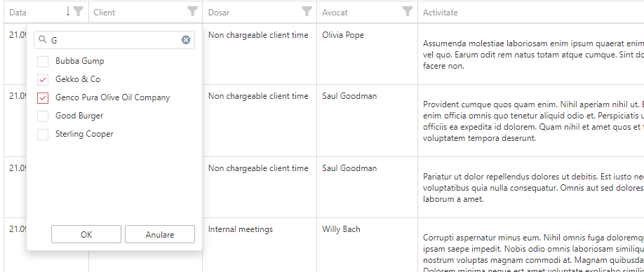Open the Dosar column filter funnel
This screenshot has height=272, width=644.
point(307,11)
